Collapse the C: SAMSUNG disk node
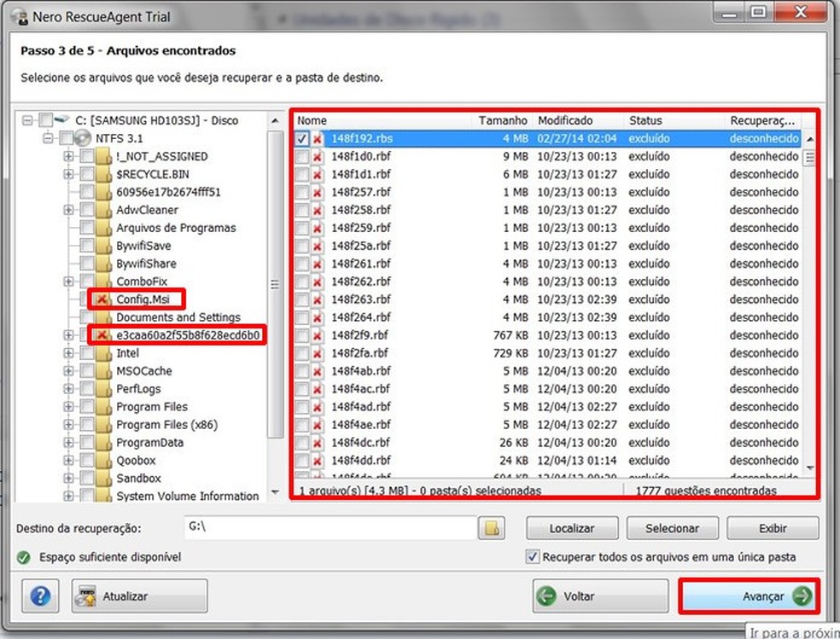The width and height of the screenshot is (840, 639). (27, 120)
